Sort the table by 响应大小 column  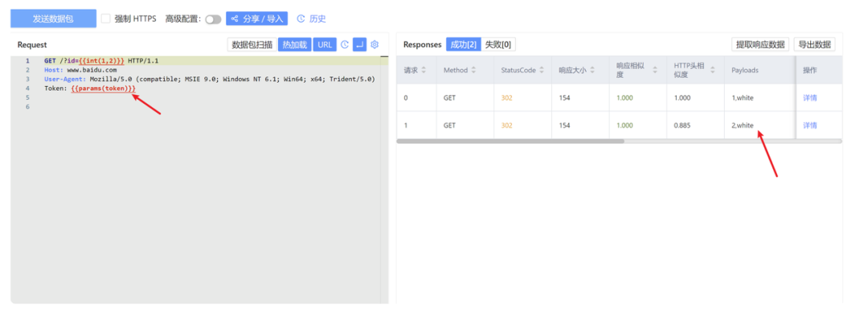click(592, 70)
